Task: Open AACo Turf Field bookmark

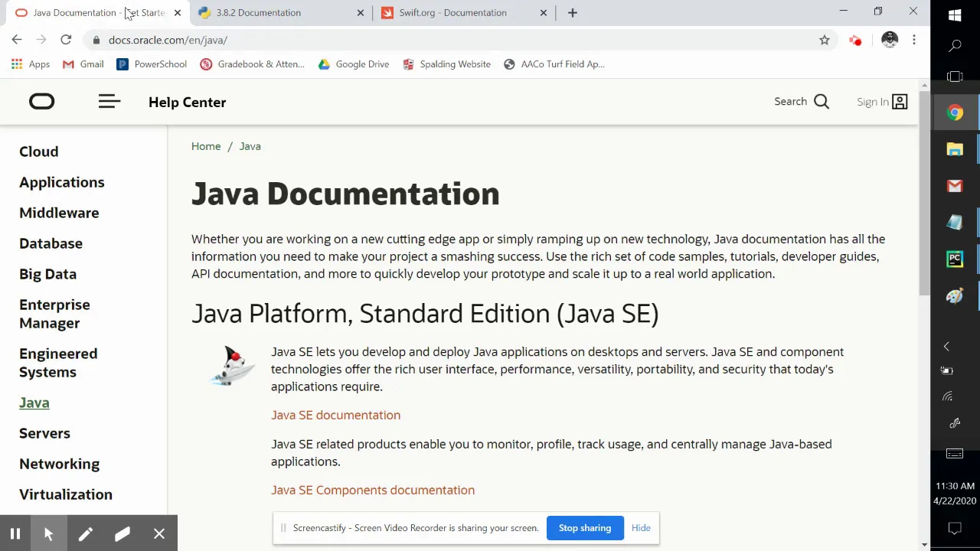Action: [554, 64]
